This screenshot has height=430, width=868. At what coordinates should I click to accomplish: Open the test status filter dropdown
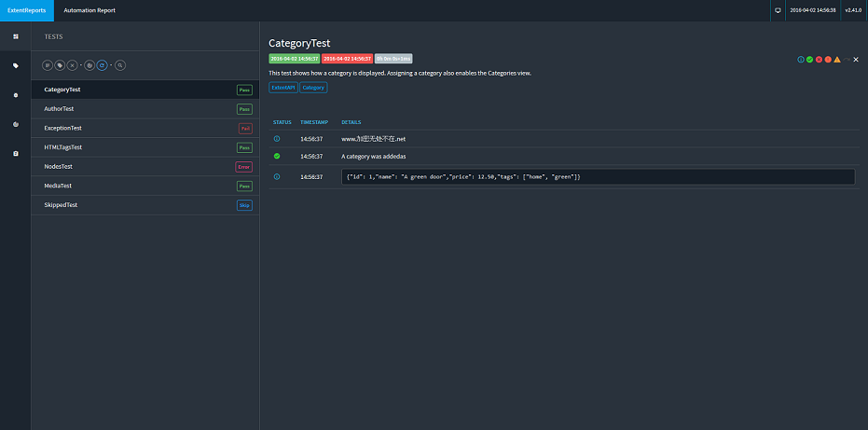48,65
